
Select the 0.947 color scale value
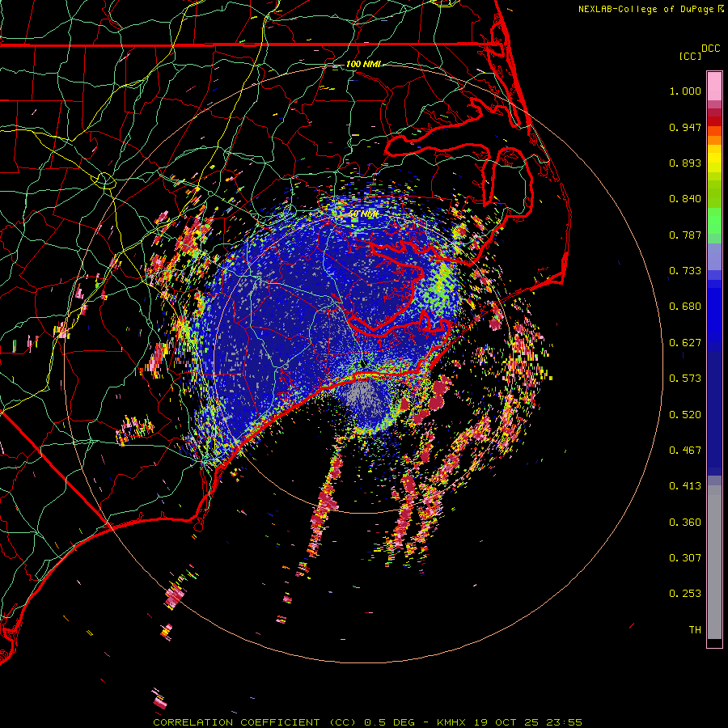(x=685, y=127)
